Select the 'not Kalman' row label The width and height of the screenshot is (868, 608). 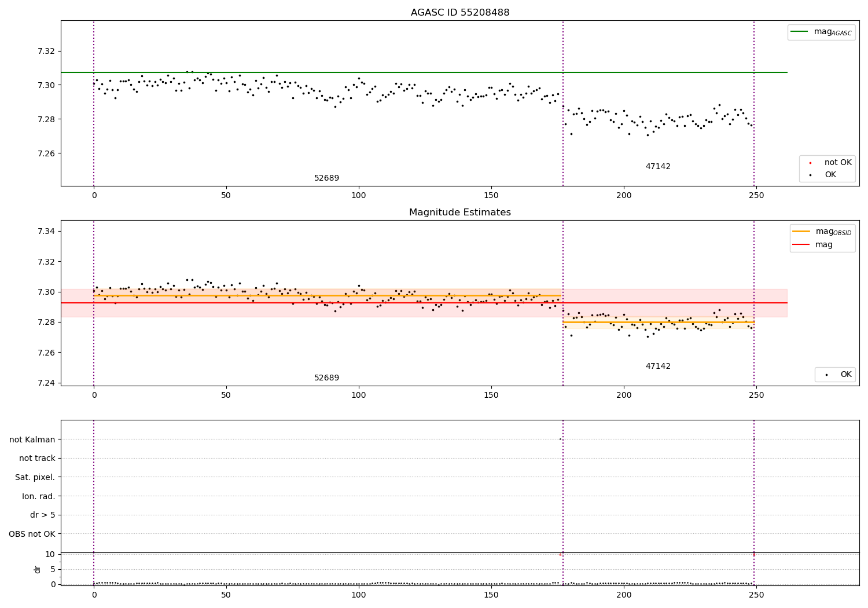tap(32, 439)
